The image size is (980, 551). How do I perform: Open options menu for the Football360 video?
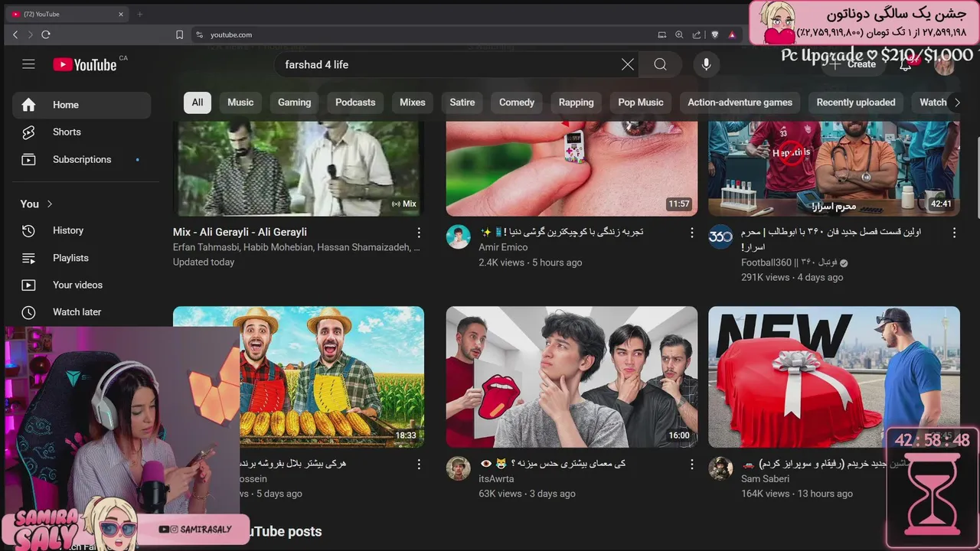click(954, 233)
